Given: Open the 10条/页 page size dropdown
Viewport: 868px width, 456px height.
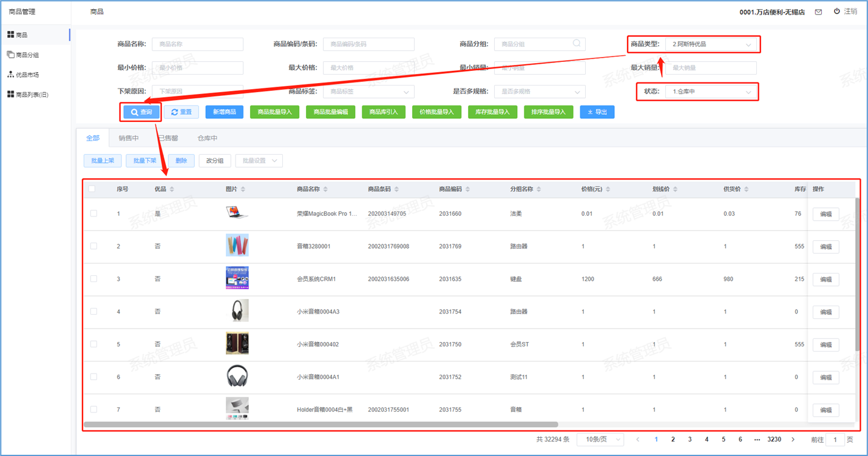Looking at the screenshot, I should click(x=600, y=440).
